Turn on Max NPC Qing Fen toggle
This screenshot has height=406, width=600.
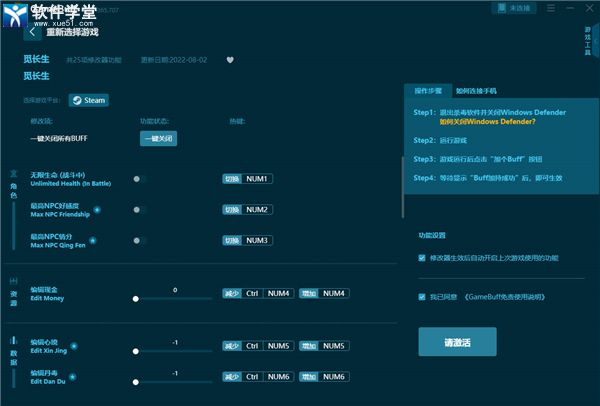click(x=140, y=241)
